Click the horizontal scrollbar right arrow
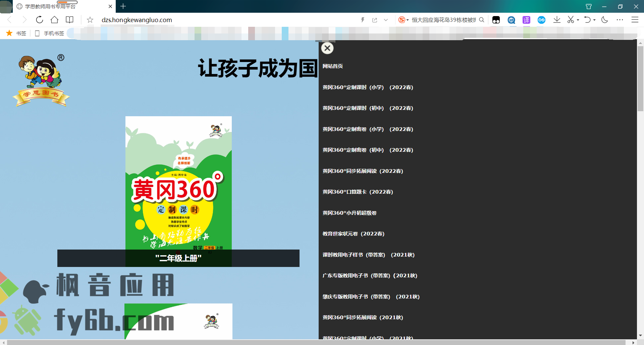Image resolution: width=644 pixels, height=345 pixels. click(634, 342)
